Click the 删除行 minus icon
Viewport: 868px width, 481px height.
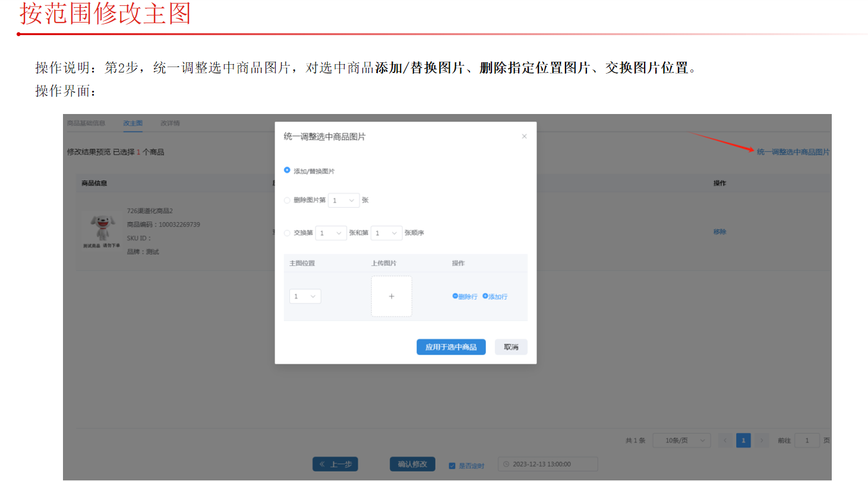click(455, 296)
